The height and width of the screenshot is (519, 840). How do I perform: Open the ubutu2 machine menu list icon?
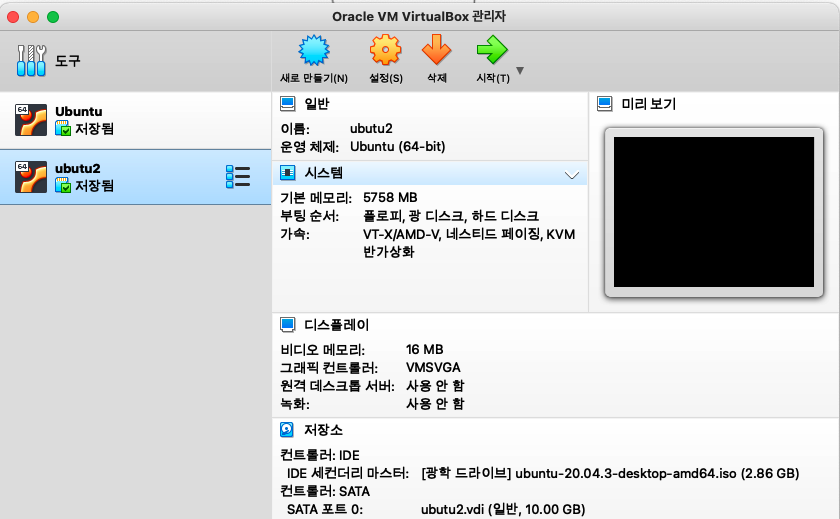click(x=238, y=177)
